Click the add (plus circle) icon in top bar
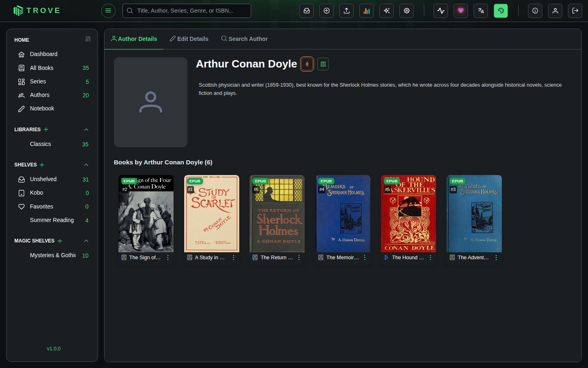The image size is (588, 368). [x=327, y=11]
